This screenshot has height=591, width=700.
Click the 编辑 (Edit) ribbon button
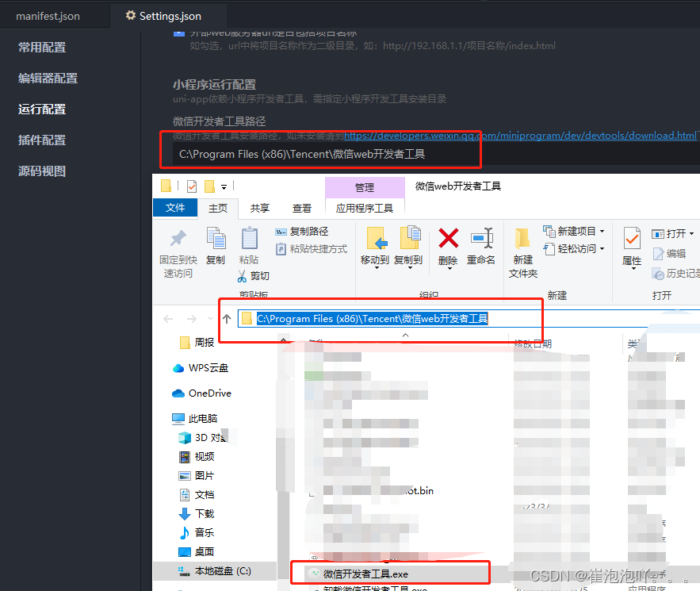coord(669,253)
